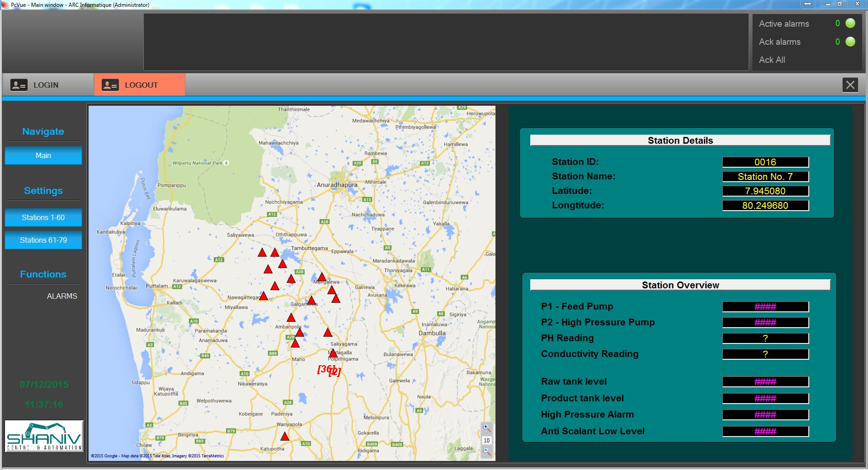Open the Main navigation screen
The height and width of the screenshot is (470, 868).
coord(43,155)
